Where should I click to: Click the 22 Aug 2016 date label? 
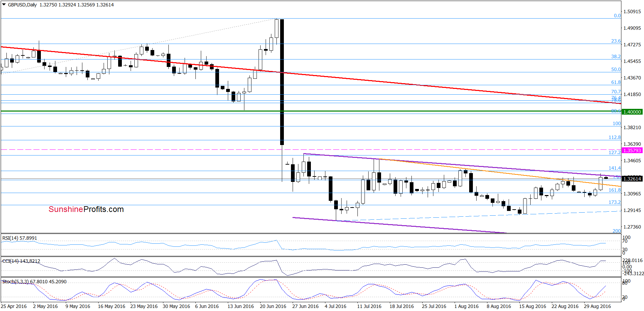pos(565,306)
